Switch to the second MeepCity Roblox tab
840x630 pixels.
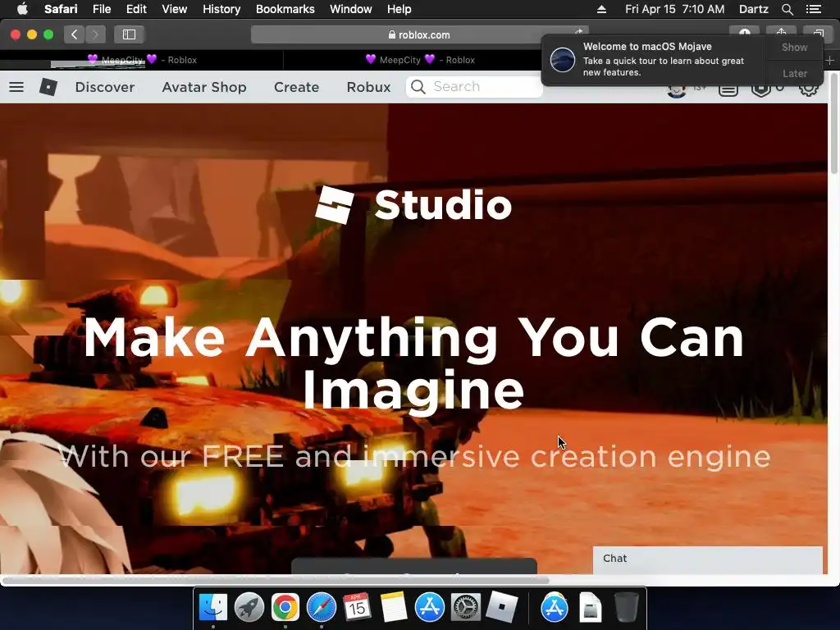pyautogui.click(x=419, y=60)
